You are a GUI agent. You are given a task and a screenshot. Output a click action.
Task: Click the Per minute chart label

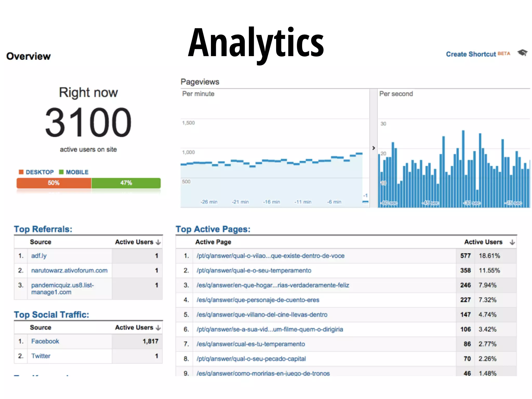point(198,94)
